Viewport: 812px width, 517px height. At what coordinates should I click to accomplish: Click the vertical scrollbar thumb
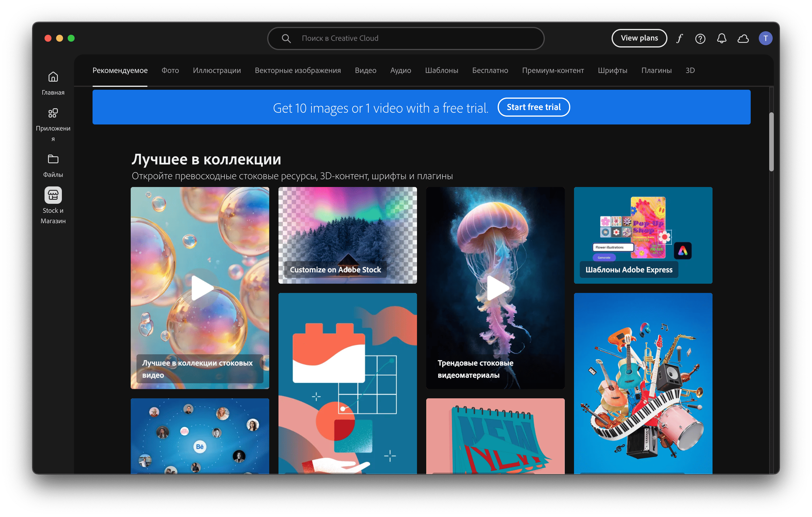pos(771,142)
